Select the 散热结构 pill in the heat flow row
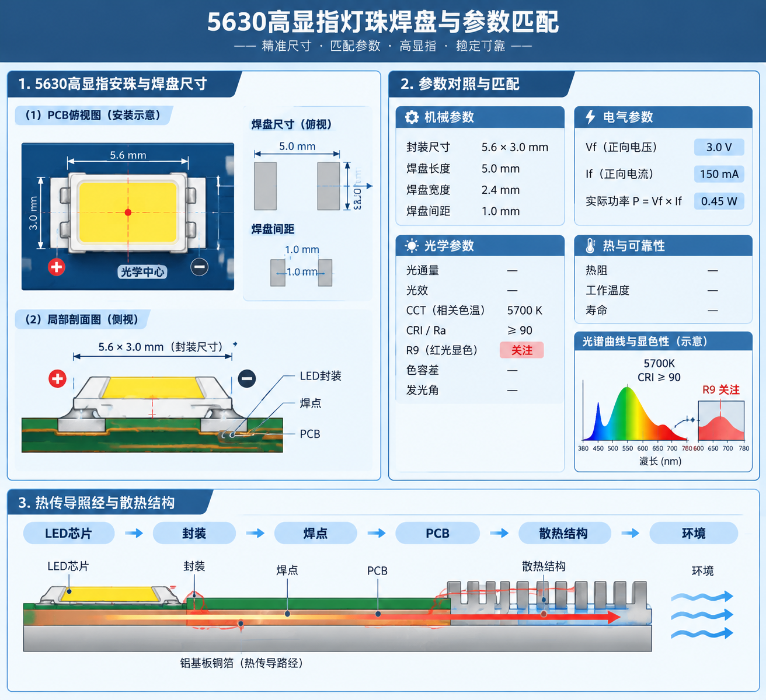766x700 pixels. 563,533
